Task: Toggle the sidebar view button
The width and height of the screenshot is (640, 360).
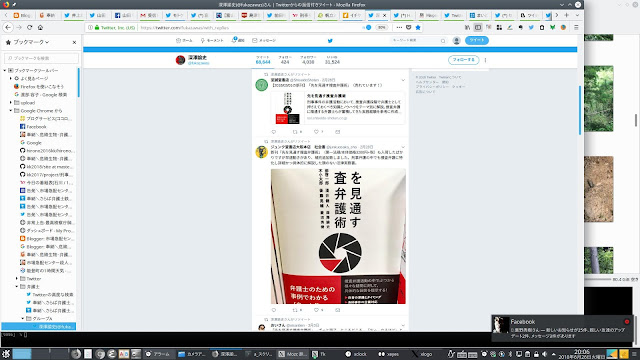Action: [x=478, y=27]
